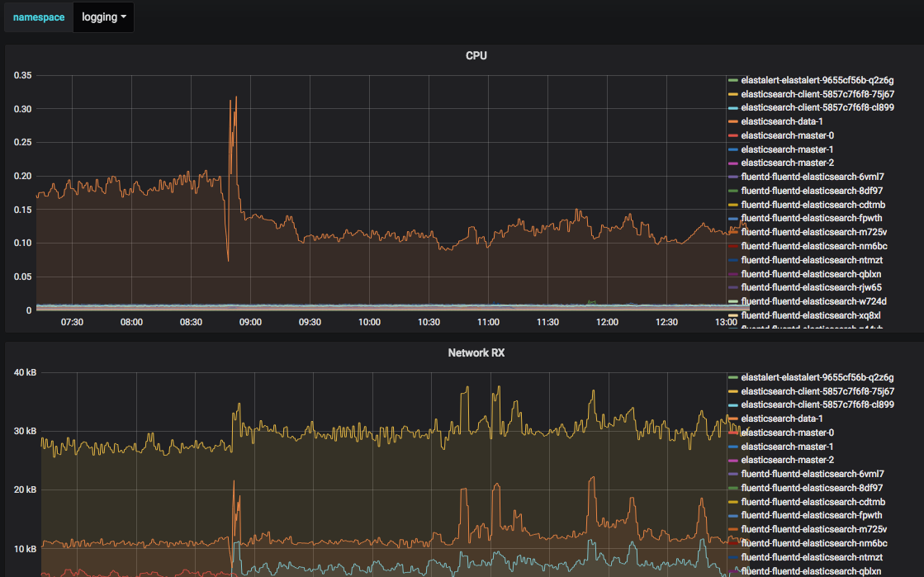This screenshot has height=577, width=924.
Task: Open color picker for elasticsearch-master-0 CPU swatch
Action: click(x=733, y=136)
